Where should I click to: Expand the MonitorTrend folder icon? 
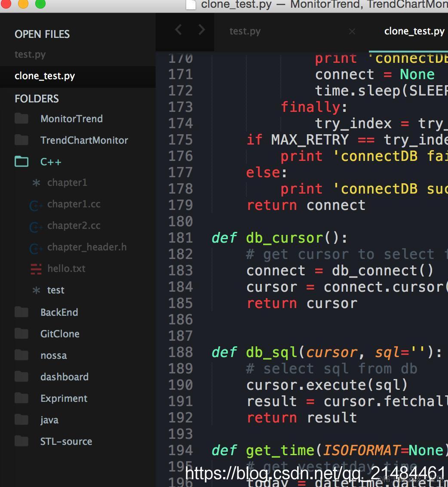(21, 118)
